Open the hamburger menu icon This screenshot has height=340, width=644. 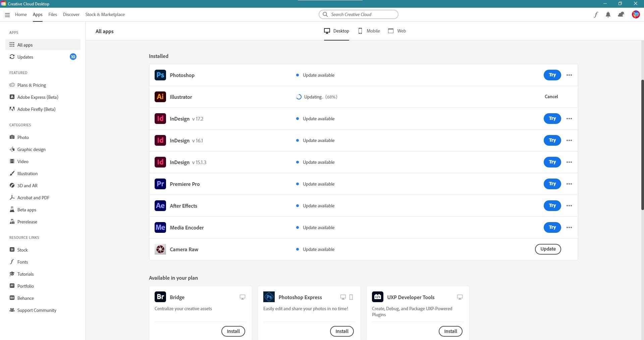pos(7,15)
